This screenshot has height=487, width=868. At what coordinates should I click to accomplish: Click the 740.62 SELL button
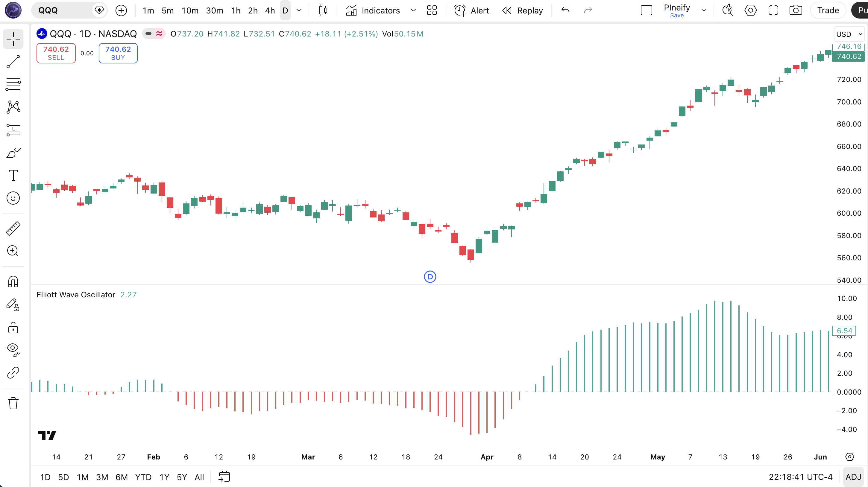click(x=56, y=53)
